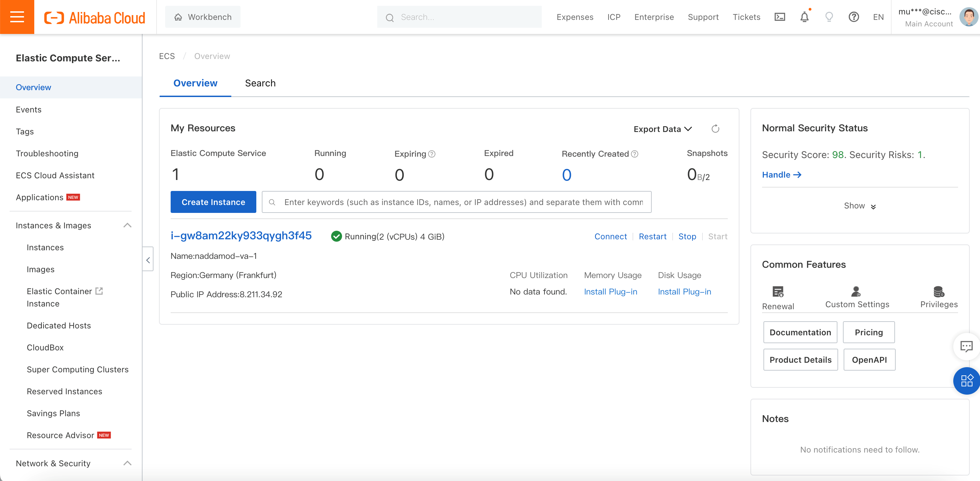Install Plug-in under Disk Usage
Image resolution: width=980 pixels, height=481 pixels.
(x=684, y=292)
